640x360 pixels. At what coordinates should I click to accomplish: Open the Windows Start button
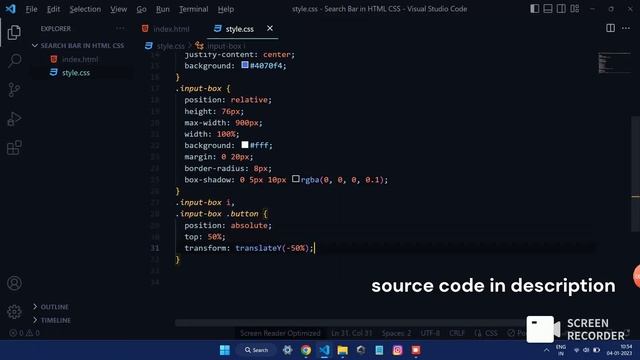coord(225,350)
